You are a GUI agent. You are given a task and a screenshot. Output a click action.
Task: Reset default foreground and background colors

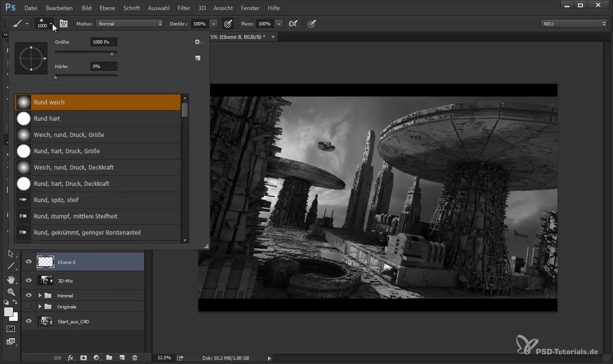point(6,302)
